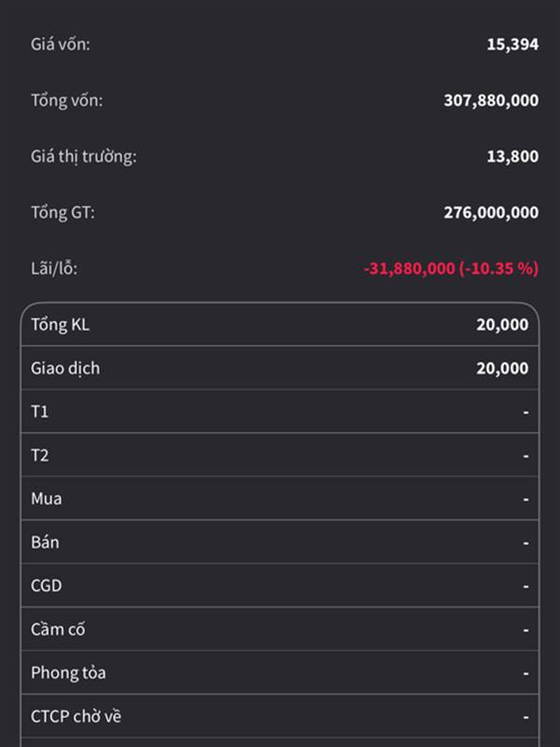Tap the T1 row

280,411
